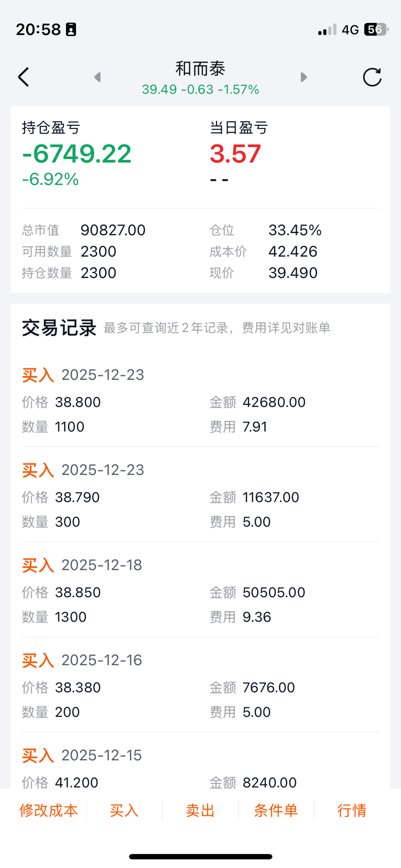This screenshot has width=401, height=868.
Task: Tap the ID card icon beside clock
Action: point(71,30)
